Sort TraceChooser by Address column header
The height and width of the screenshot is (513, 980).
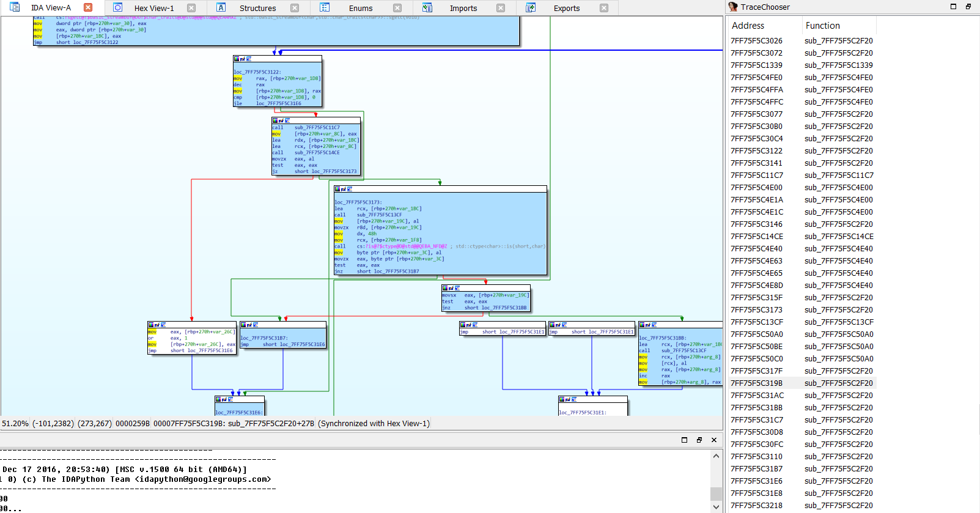[x=748, y=26]
